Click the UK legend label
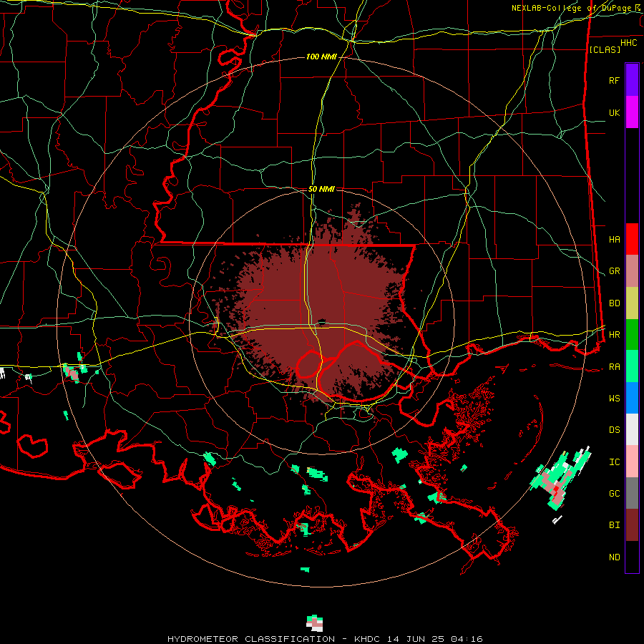 point(614,113)
